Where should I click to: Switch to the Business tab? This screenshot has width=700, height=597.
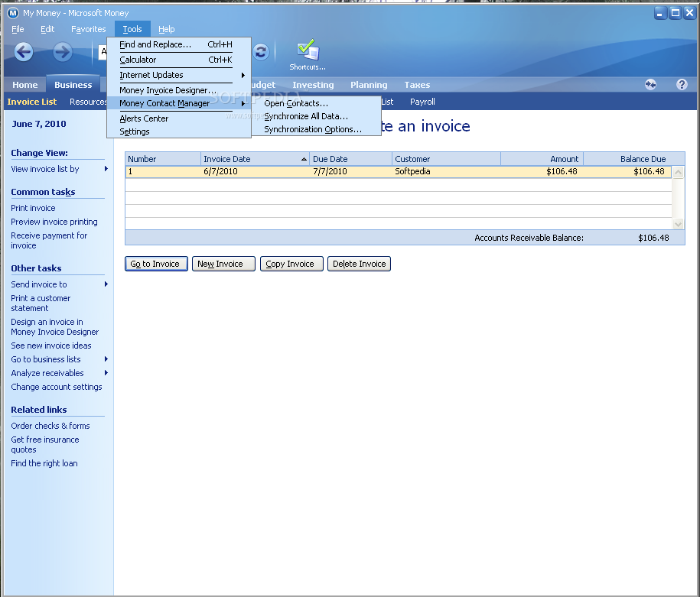73,85
